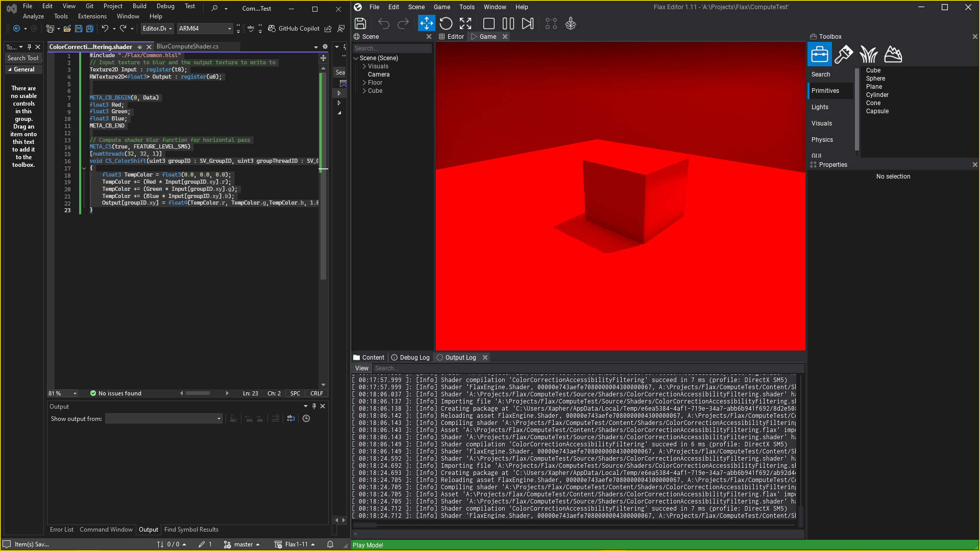Select the translate gizmo tool
The width and height of the screenshot is (980, 551).
[x=426, y=23]
